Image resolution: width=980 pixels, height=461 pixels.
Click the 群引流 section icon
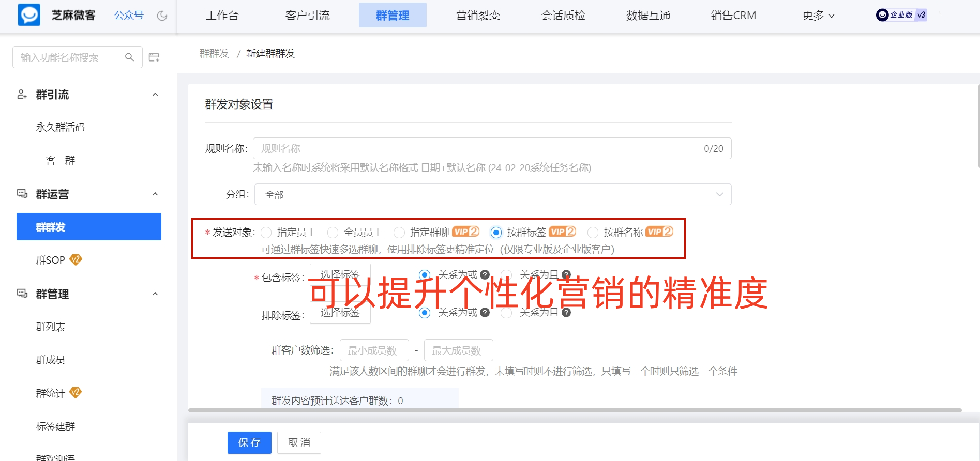pos(22,95)
